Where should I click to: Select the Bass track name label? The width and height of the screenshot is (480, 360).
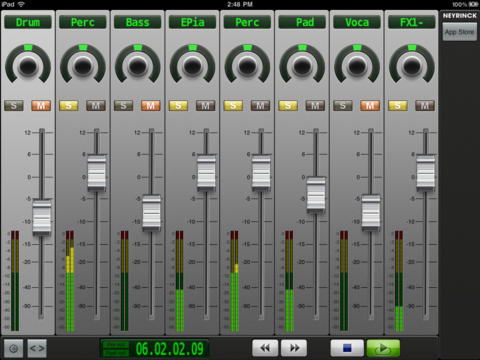point(138,22)
